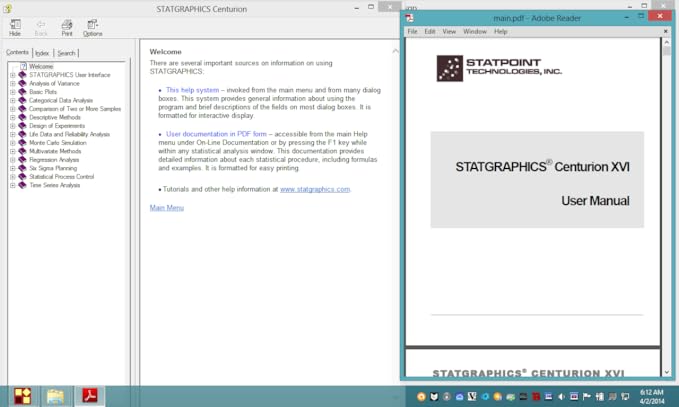Select the Basic Plots topic

coord(43,92)
